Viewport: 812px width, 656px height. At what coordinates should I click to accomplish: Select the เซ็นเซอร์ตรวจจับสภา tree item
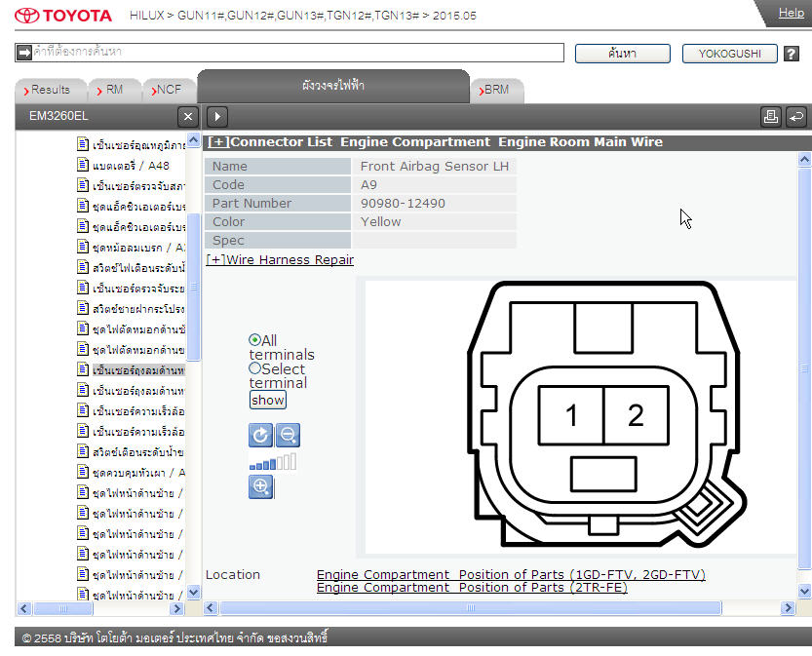(138, 186)
